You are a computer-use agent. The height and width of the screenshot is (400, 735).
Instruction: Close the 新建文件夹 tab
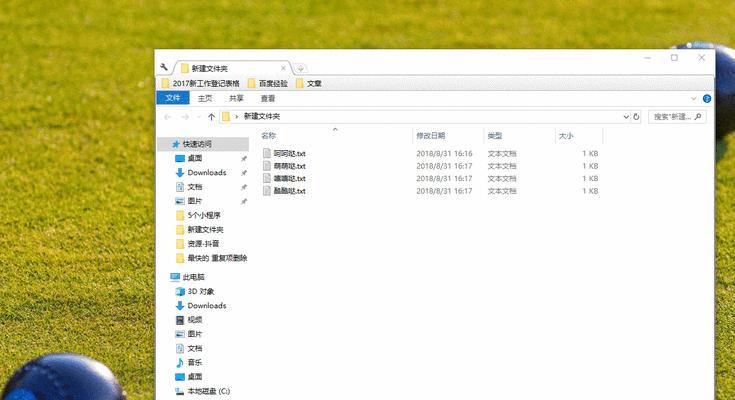pos(283,68)
